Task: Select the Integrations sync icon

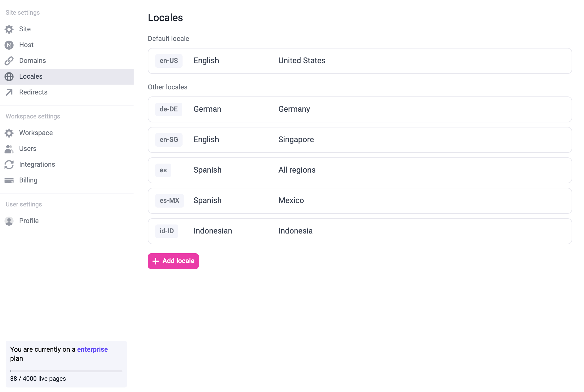Action: click(9, 164)
